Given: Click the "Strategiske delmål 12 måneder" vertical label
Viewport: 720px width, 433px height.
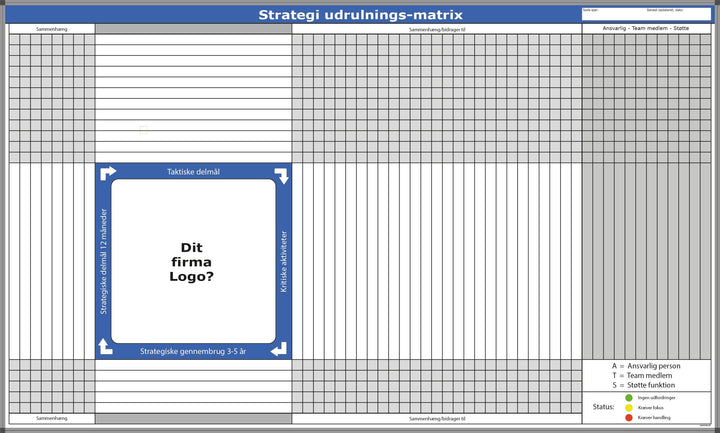Looking at the screenshot, I should (103, 261).
